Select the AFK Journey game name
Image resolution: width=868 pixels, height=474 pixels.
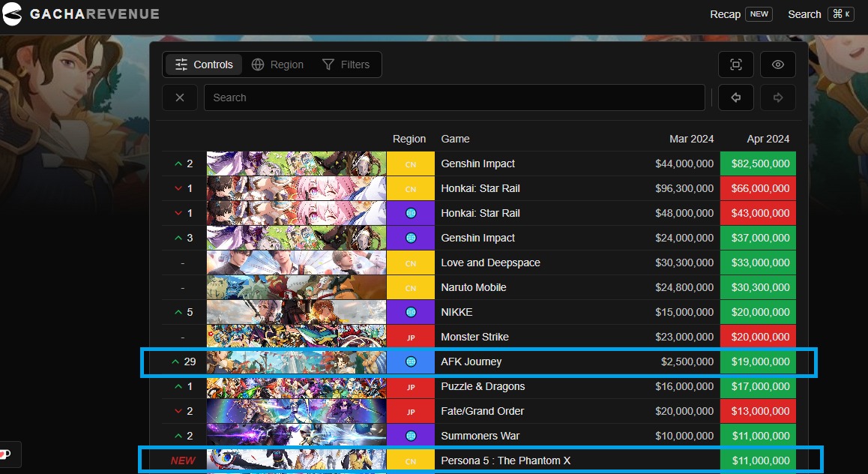pyautogui.click(x=471, y=361)
